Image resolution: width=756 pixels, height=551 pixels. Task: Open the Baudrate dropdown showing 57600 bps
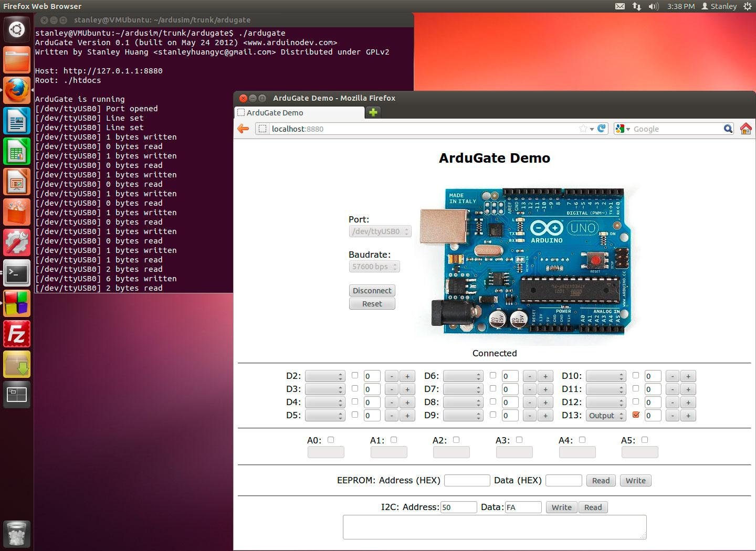point(374,266)
